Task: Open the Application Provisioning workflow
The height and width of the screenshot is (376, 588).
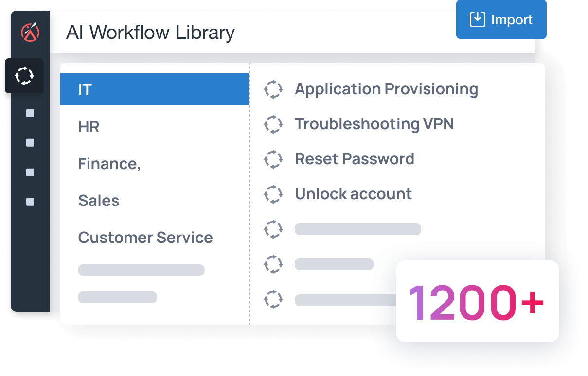Action: (387, 89)
